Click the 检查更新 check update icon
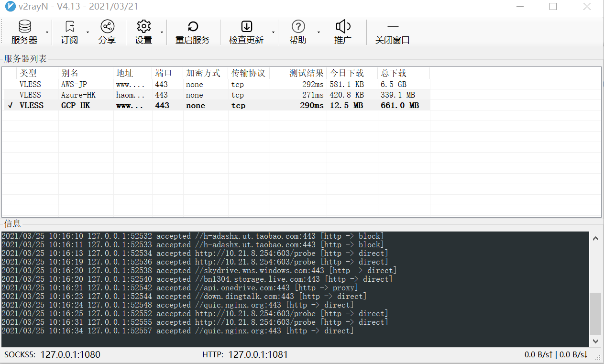The image size is (604, 364). pyautogui.click(x=246, y=26)
